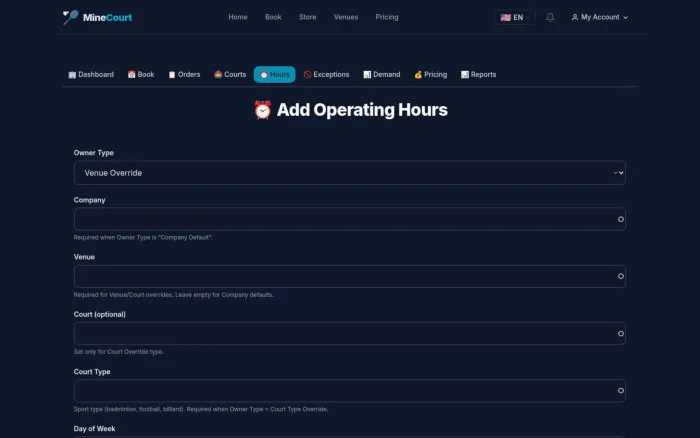Go to Venues in top navigation
The image size is (700, 438).
click(346, 17)
